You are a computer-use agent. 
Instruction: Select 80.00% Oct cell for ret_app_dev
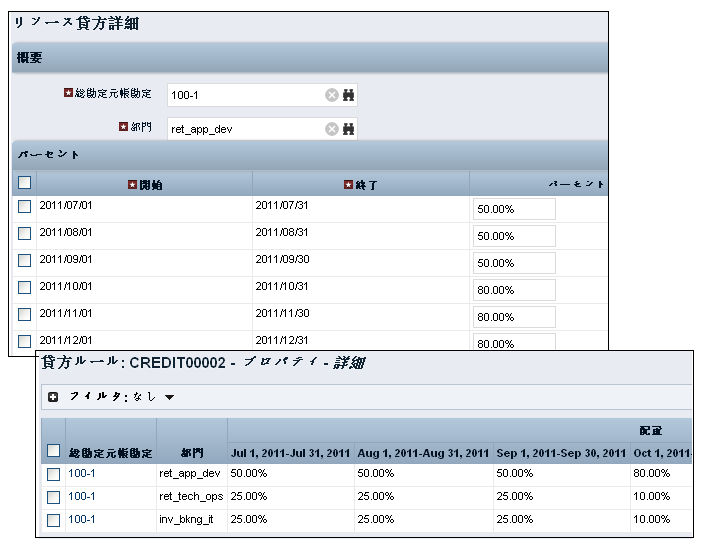coord(661,474)
